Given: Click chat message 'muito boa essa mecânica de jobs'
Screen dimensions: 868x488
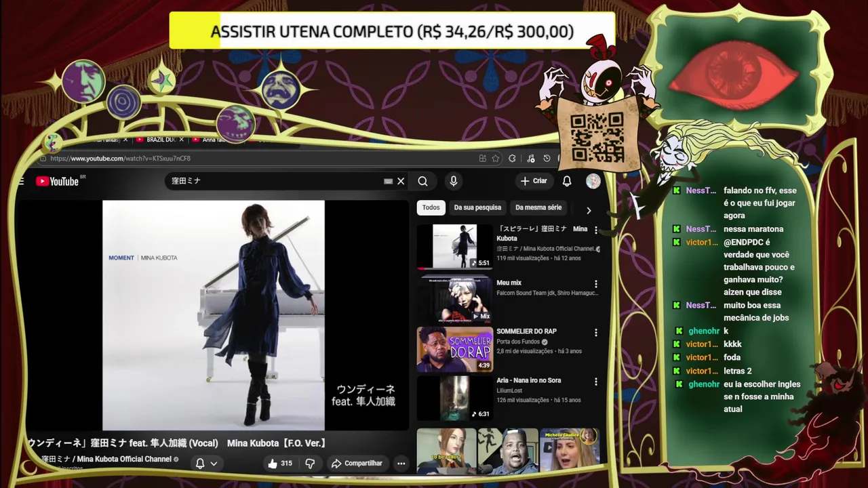Looking at the screenshot, I should click(756, 312).
